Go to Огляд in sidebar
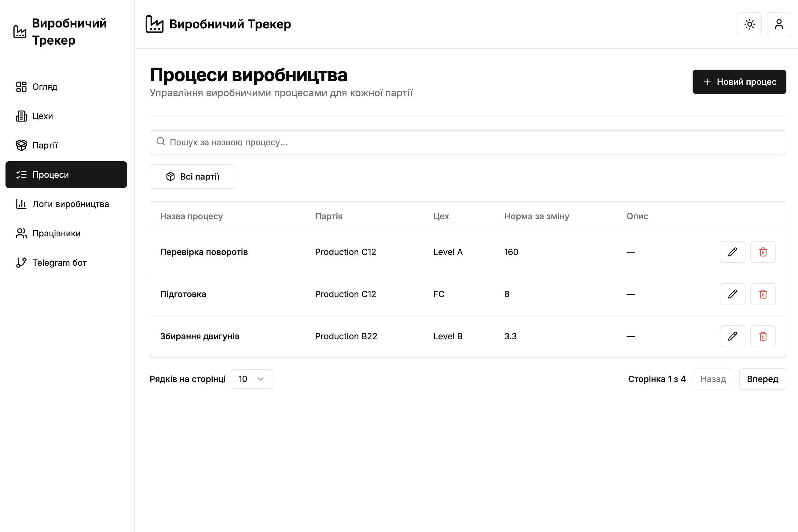Image resolution: width=798 pixels, height=532 pixels. click(45, 87)
